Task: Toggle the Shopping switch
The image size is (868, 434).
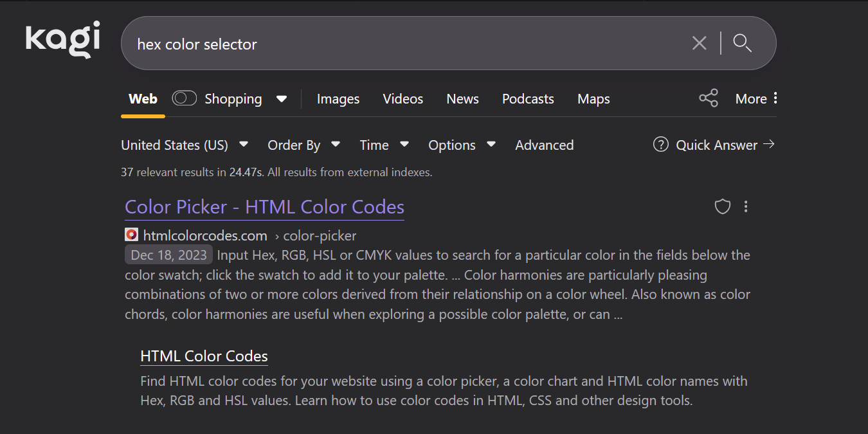Action: point(184,98)
